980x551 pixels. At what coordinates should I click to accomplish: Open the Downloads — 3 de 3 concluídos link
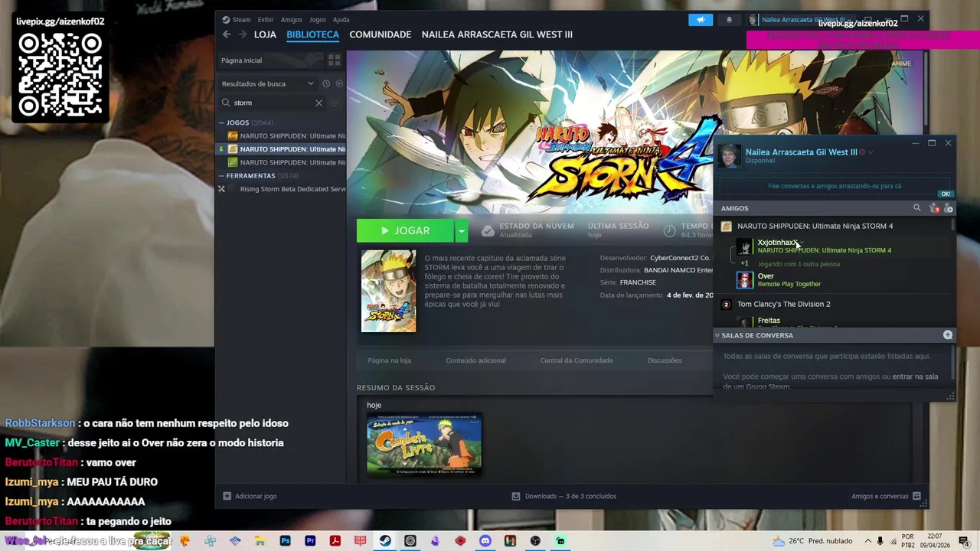(x=570, y=496)
